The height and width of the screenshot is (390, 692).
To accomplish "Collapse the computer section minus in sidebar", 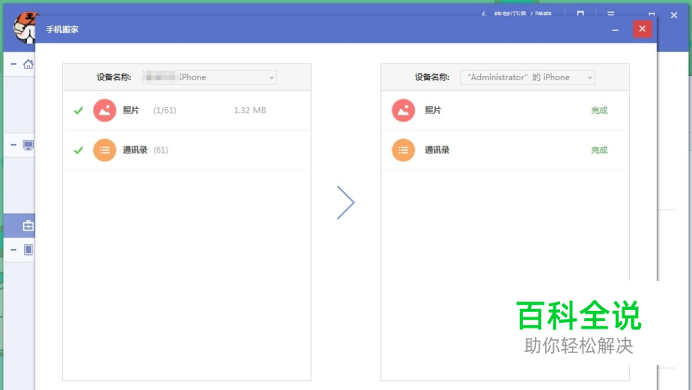I will pyautogui.click(x=14, y=145).
